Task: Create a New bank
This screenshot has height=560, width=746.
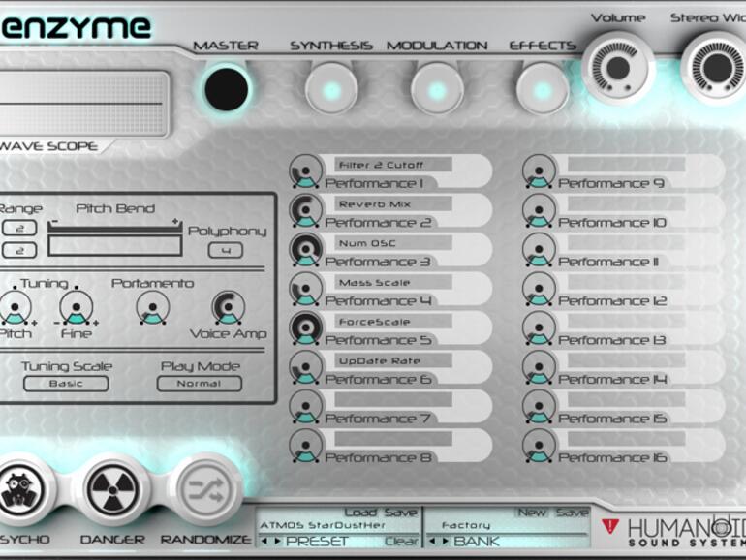Action: [x=532, y=513]
